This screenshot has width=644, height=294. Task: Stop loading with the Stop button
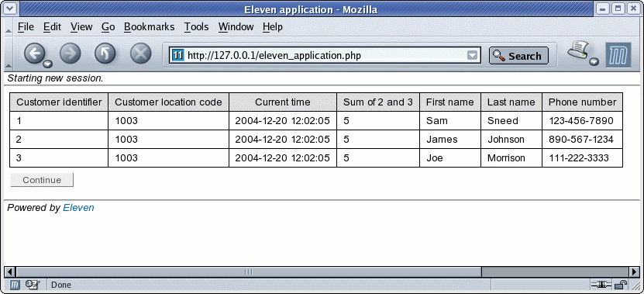(141, 54)
